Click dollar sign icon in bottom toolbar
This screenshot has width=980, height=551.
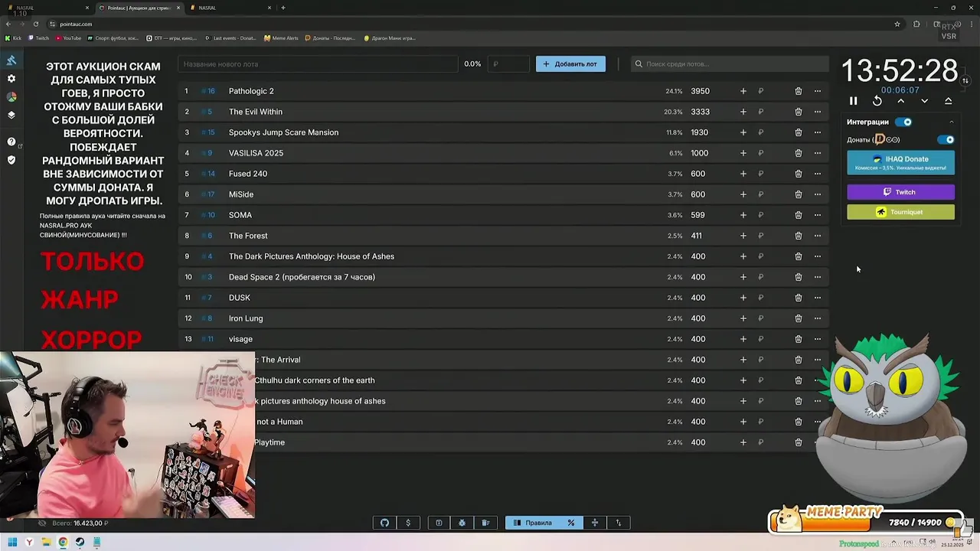tap(408, 523)
